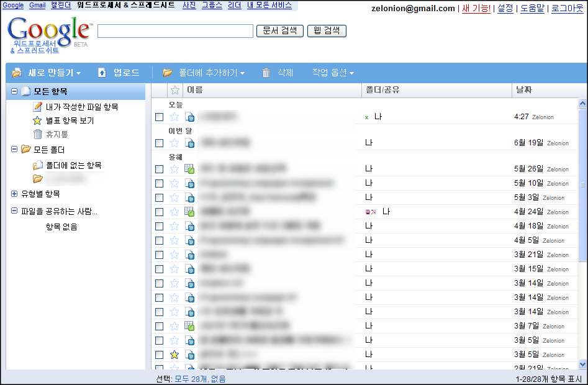Open the 도움말 help link
588x385 pixels.
tap(532, 8)
